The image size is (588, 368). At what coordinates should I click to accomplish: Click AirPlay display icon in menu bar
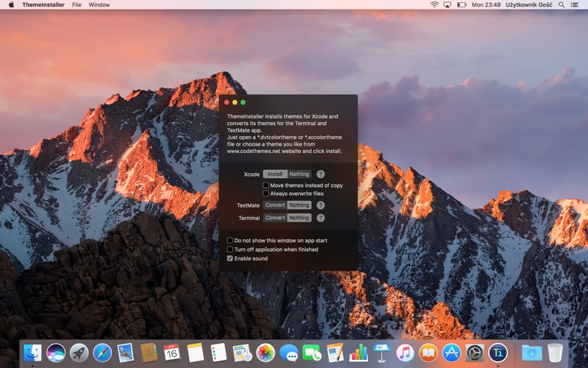coord(447,4)
